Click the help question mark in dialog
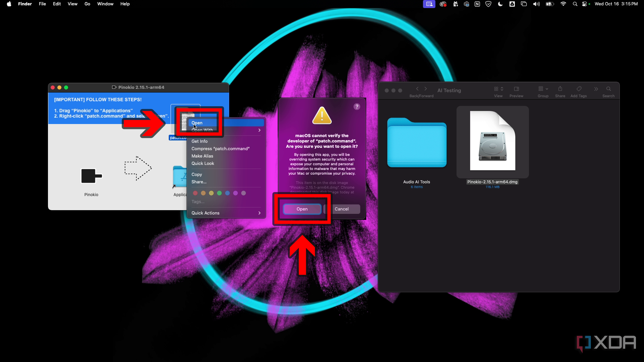Image resolution: width=644 pixels, height=362 pixels. (x=357, y=107)
